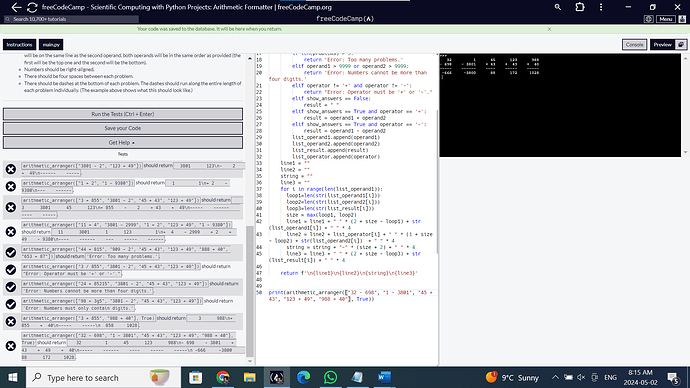
Task: Click passed icon for only contain digits test
Action: tap(11, 304)
